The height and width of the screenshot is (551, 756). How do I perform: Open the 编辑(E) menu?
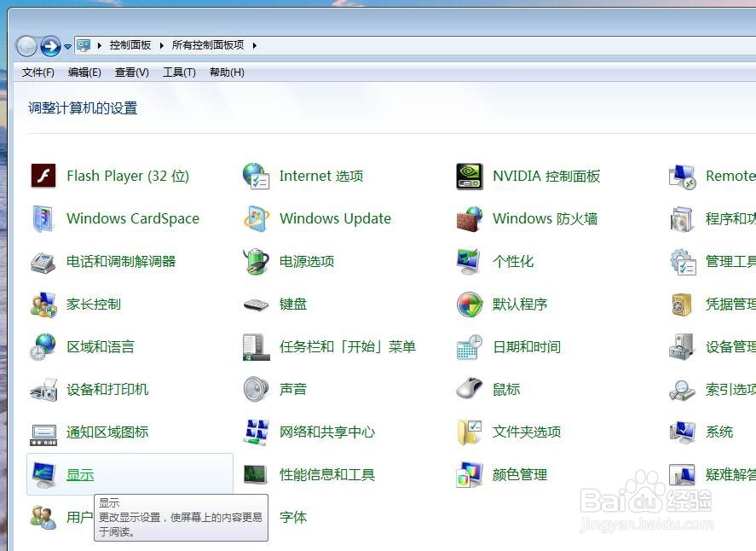tap(84, 72)
